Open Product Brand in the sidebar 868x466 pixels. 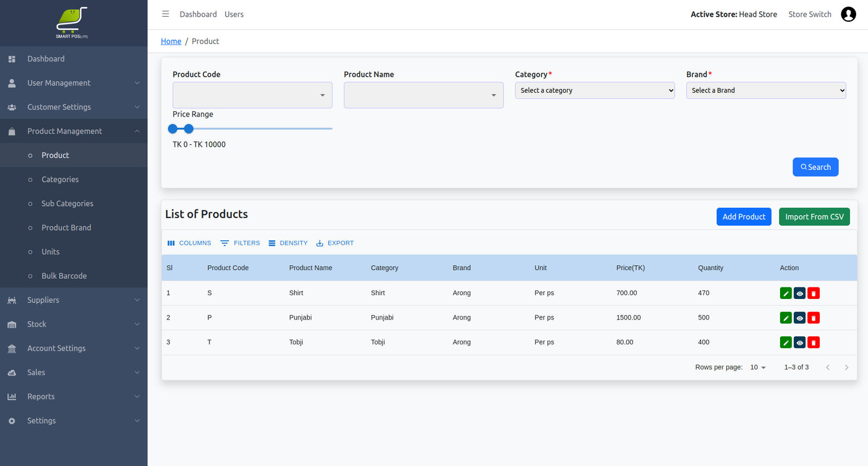(x=74, y=228)
